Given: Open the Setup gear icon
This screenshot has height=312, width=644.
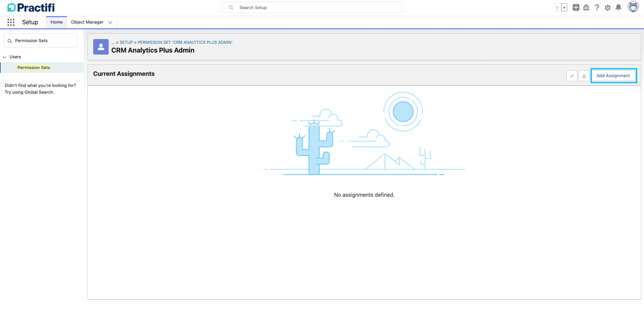Looking at the screenshot, I should (608, 7).
